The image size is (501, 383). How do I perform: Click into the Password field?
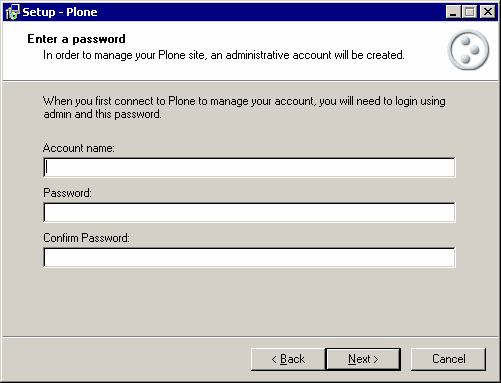pos(249,212)
